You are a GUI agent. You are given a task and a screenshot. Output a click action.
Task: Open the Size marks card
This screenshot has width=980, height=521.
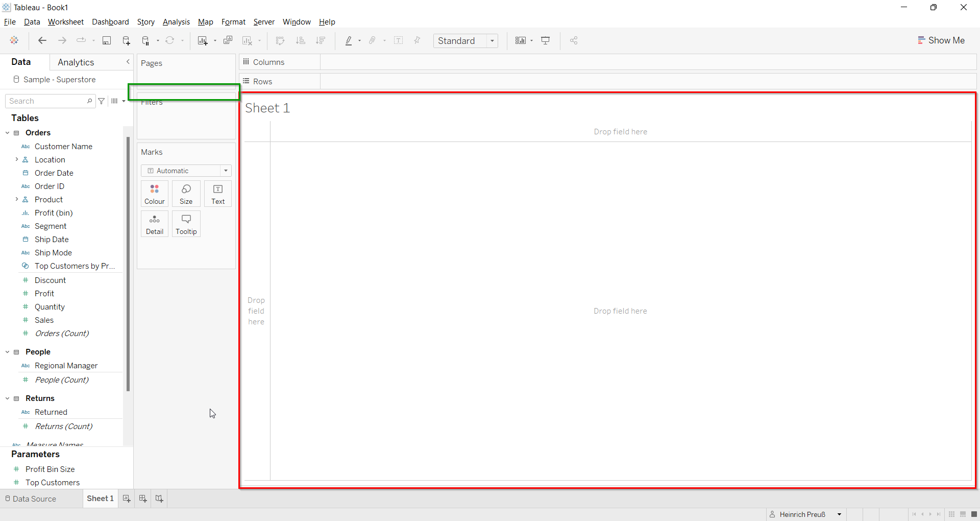[186, 194]
